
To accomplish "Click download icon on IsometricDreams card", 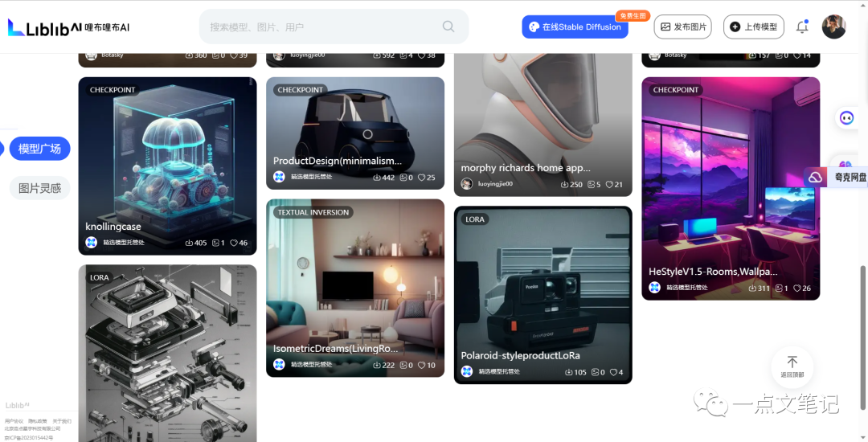I will click(x=376, y=365).
